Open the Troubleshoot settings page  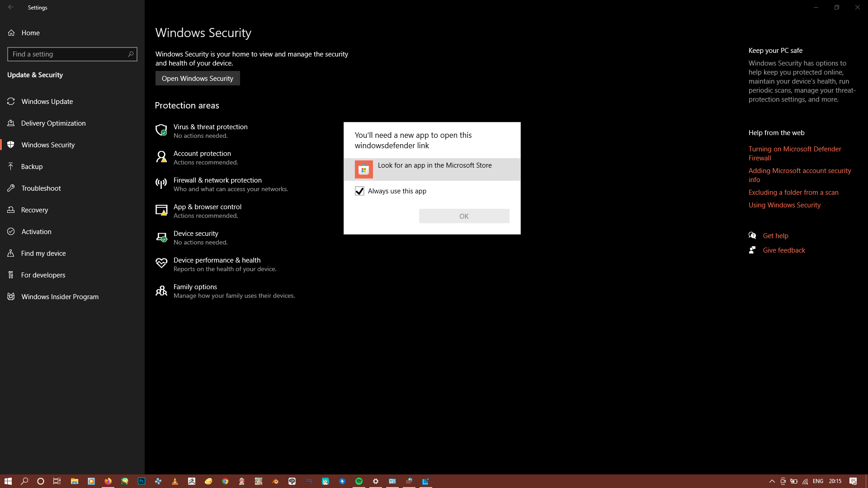[41, 188]
